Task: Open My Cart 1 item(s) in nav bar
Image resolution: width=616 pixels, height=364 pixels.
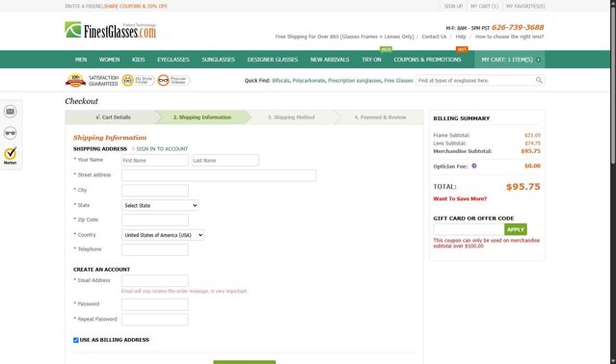Action: [x=510, y=60]
